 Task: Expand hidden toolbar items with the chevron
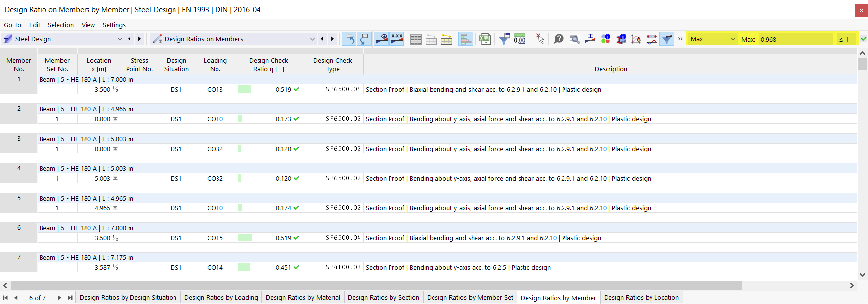pos(680,39)
